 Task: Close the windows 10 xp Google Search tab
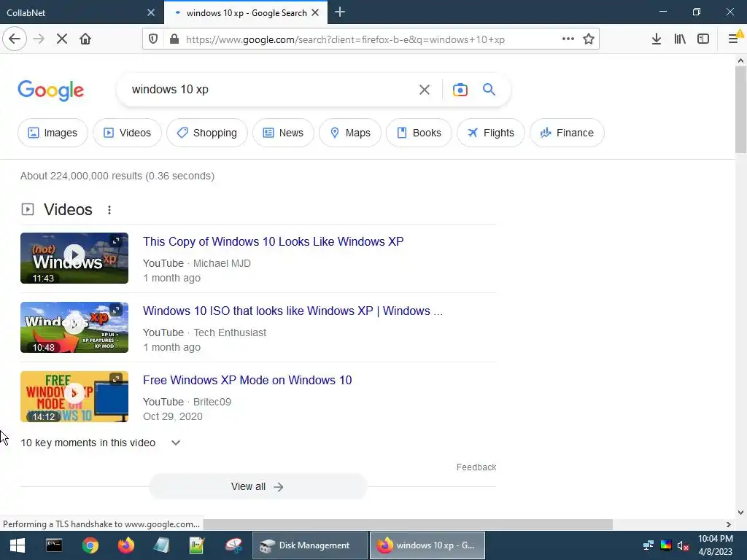[315, 12]
